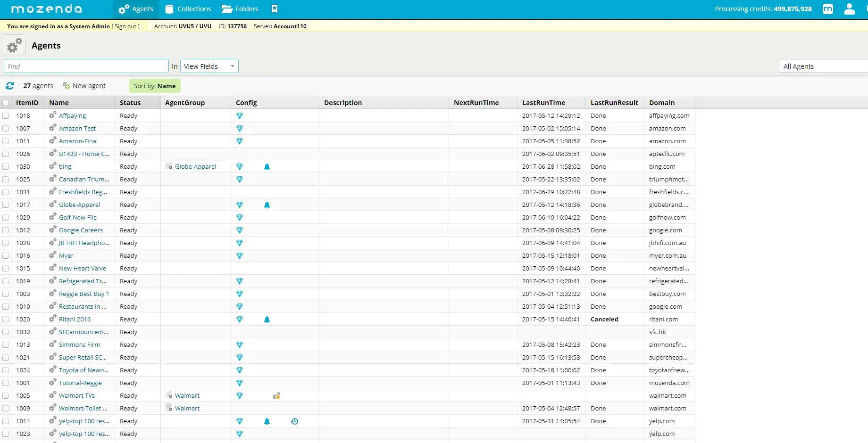The image size is (868, 443).
Task: Click the bookmark icon in top navigation
Action: pyautogui.click(x=275, y=9)
